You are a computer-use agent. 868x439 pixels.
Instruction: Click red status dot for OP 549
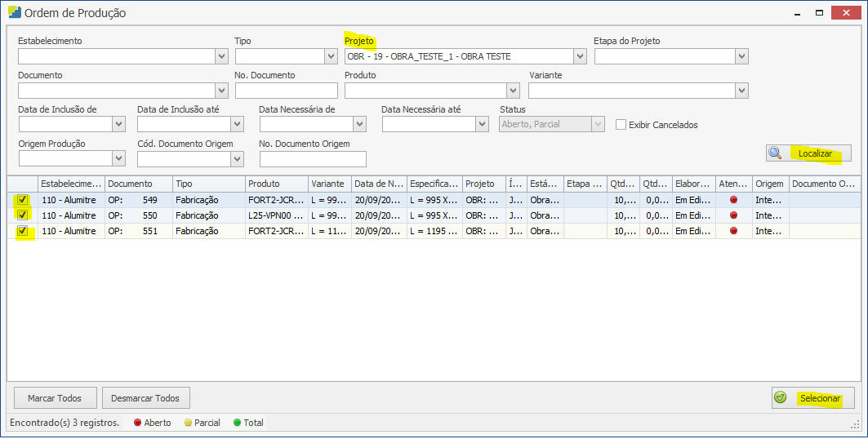pyautogui.click(x=733, y=200)
